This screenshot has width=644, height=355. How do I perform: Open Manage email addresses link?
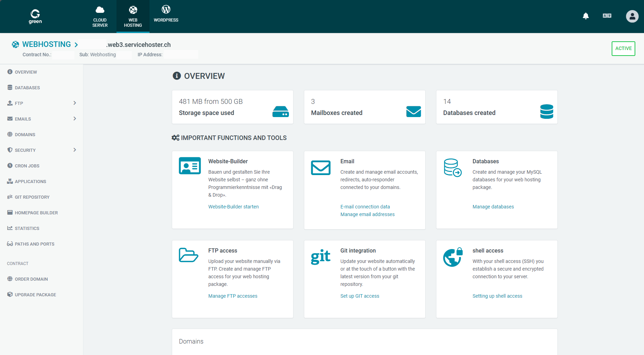[368, 214]
